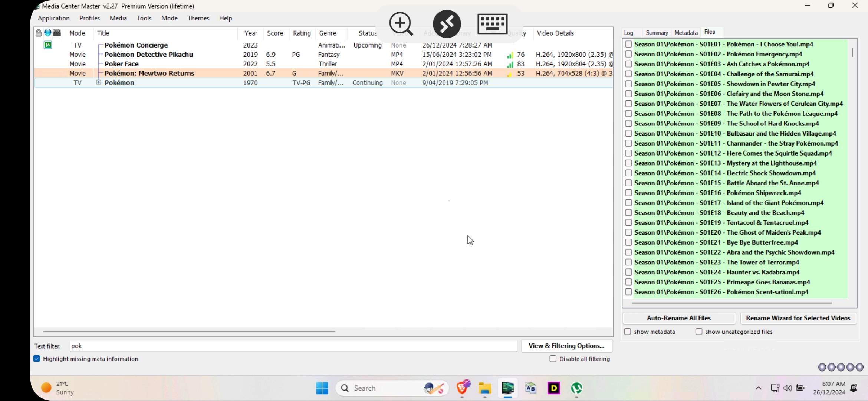
Task: Click uTorrent icon beside Pokémon Concierge
Action: pos(48,45)
